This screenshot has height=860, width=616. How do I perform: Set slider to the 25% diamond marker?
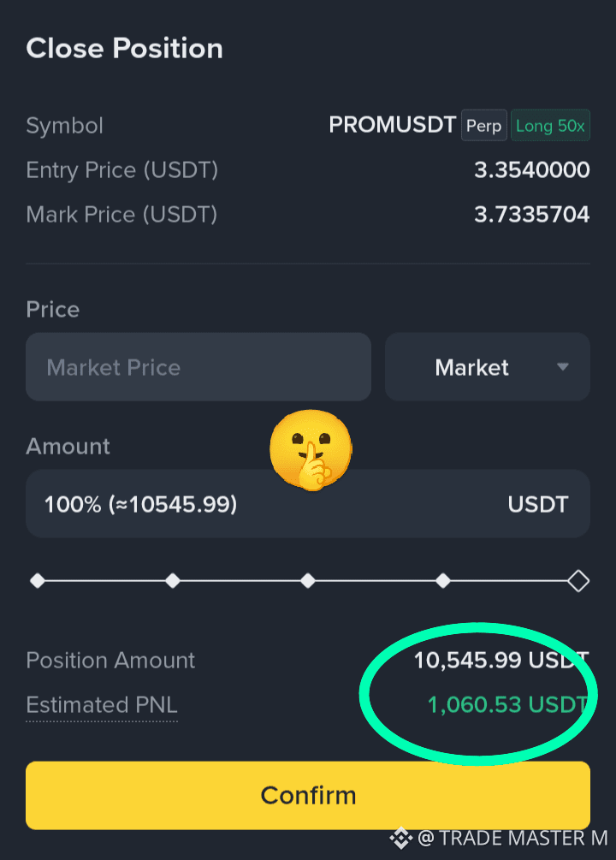(x=173, y=580)
